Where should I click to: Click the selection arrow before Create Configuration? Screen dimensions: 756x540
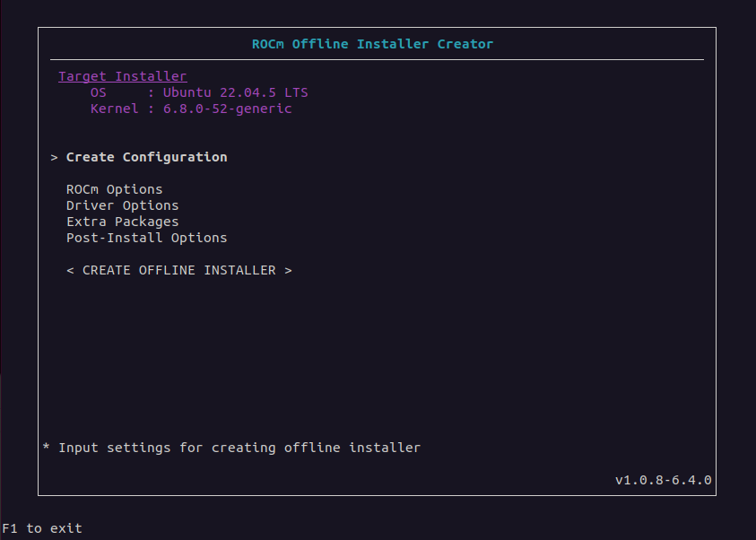pos(55,157)
